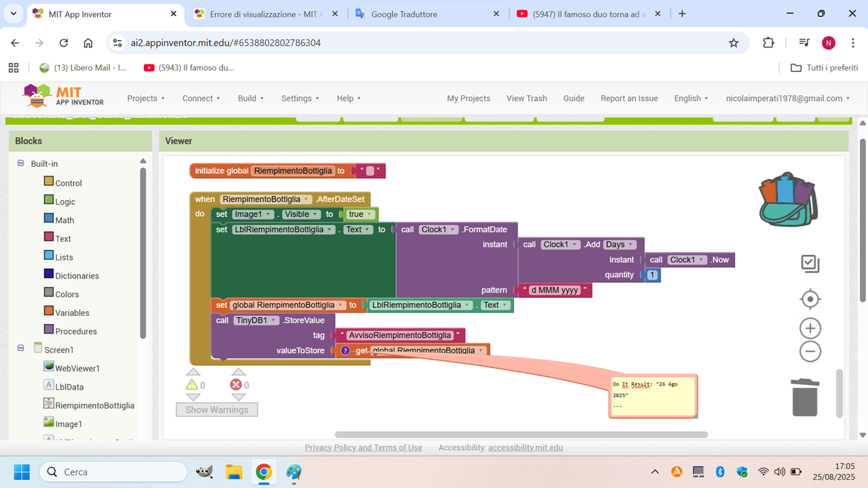
Task: Open the true boolean block dropdown
Action: click(x=370, y=214)
